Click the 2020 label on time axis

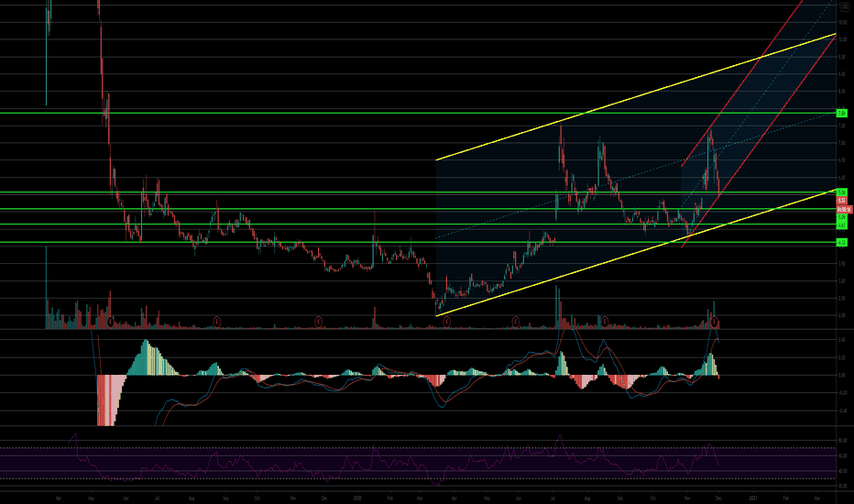tap(357, 498)
